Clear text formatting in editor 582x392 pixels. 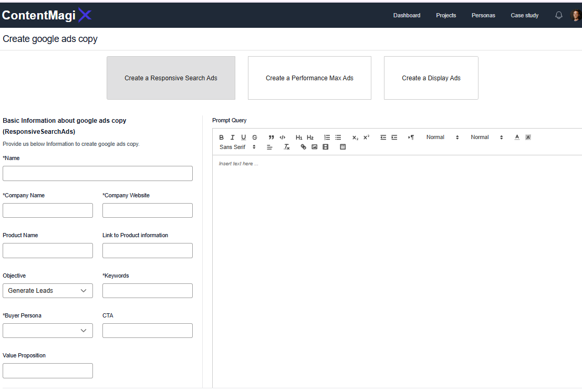click(287, 147)
